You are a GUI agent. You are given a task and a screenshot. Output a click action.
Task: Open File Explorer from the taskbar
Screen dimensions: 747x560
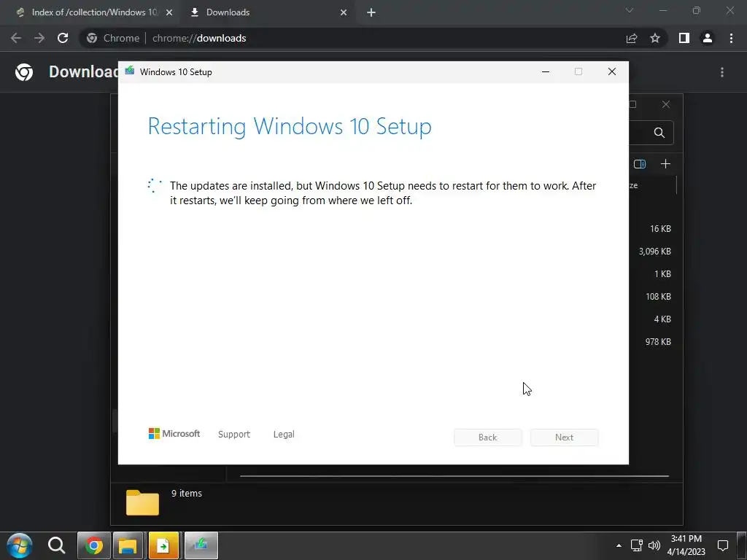click(x=128, y=545)
